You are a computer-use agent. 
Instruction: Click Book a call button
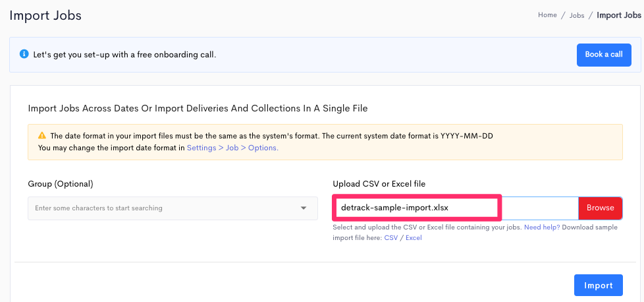[604, 55]
